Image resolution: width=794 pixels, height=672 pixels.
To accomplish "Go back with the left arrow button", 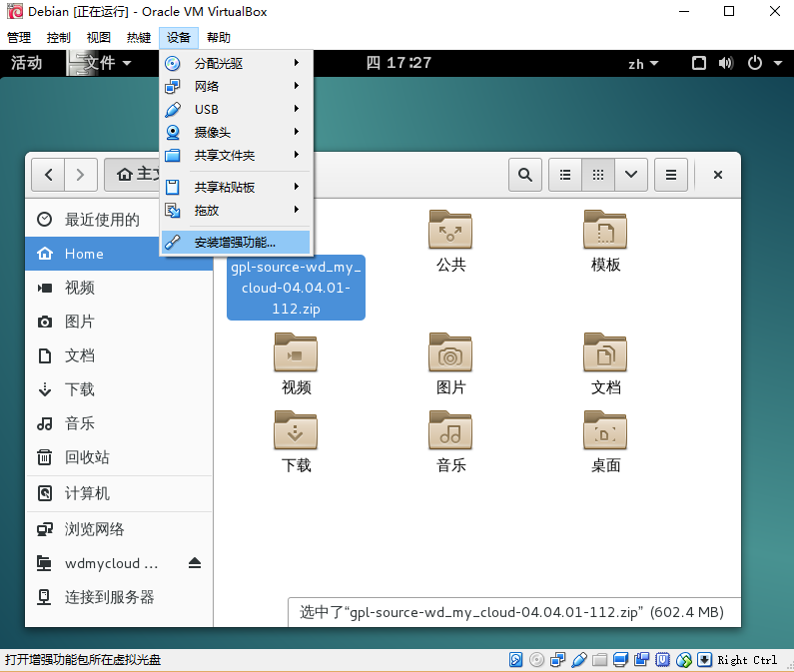I will 48,175.
